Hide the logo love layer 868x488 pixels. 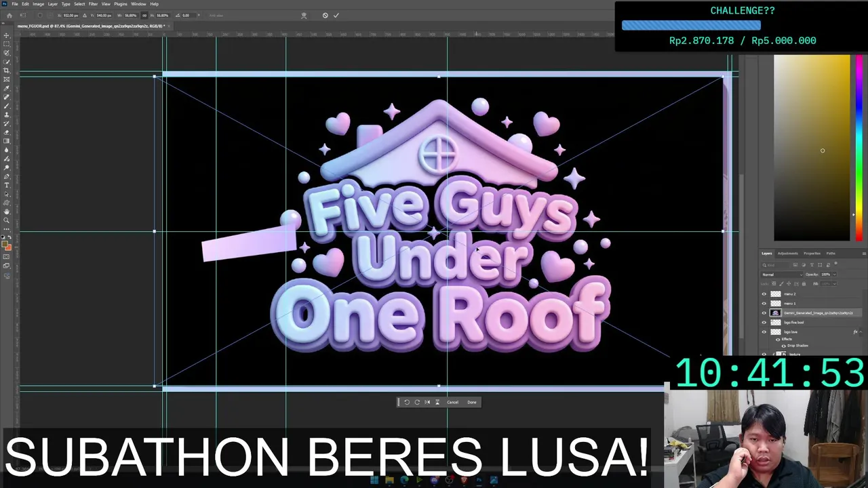click(x=764, y=332)
